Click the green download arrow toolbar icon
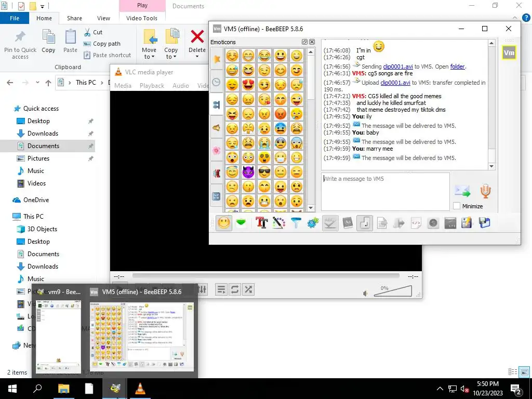 coord(241,223)
